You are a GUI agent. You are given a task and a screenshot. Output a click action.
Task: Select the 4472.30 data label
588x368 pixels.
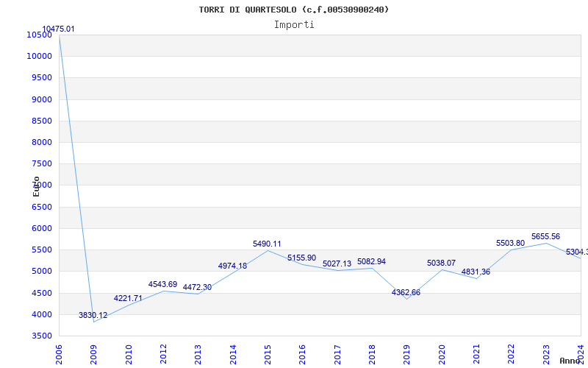[197, 288]
